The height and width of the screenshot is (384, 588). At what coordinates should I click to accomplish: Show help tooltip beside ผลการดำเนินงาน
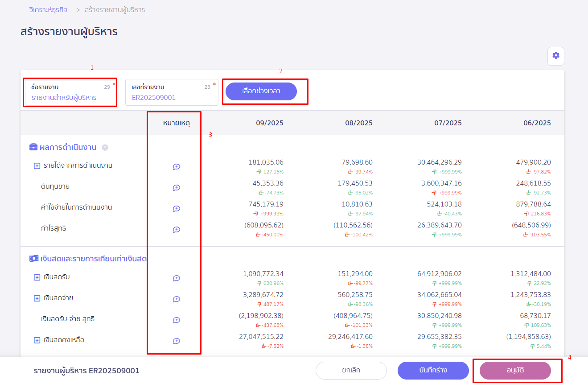(x=105, y=148)
